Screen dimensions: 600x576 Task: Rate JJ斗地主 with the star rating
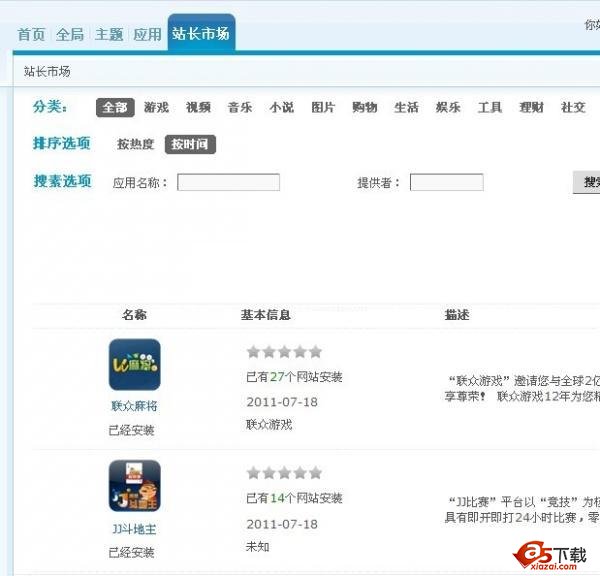pos(284,473)
